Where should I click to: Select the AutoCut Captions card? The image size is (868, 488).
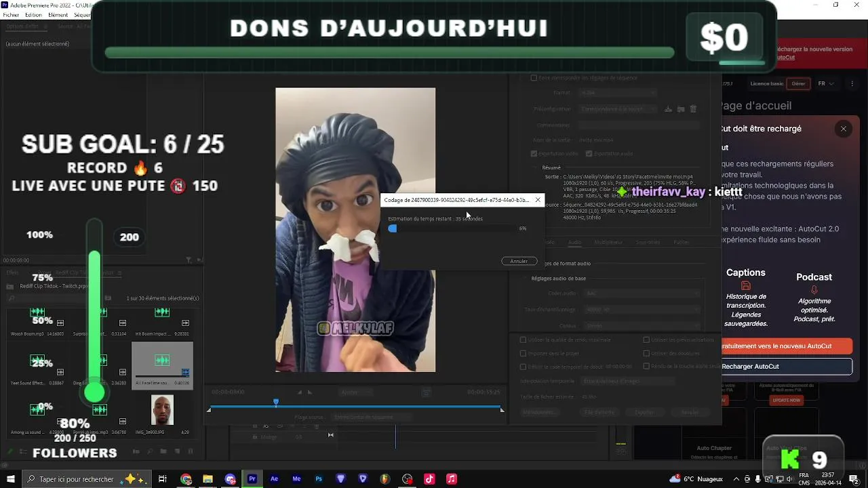coord(746,298)
